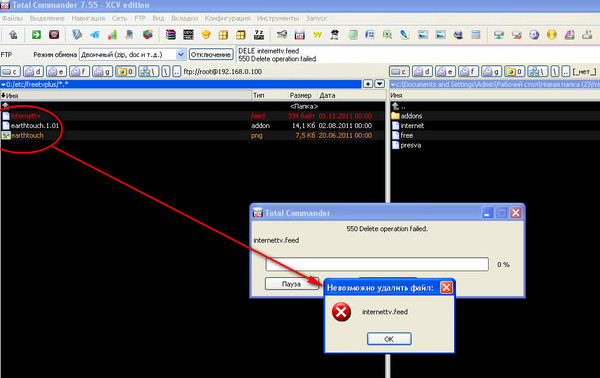
Task: Click the man-in-hat toolbar icon
Action: [x=335, y=35]
